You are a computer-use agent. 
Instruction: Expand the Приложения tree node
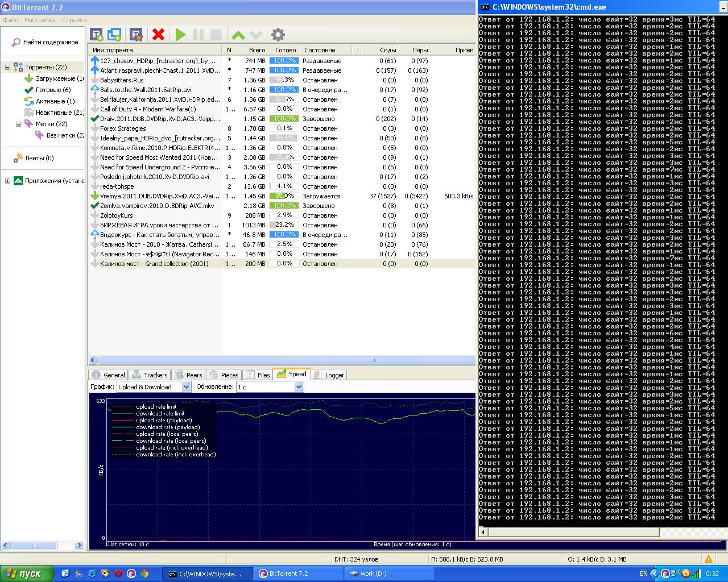pos(7,181)
